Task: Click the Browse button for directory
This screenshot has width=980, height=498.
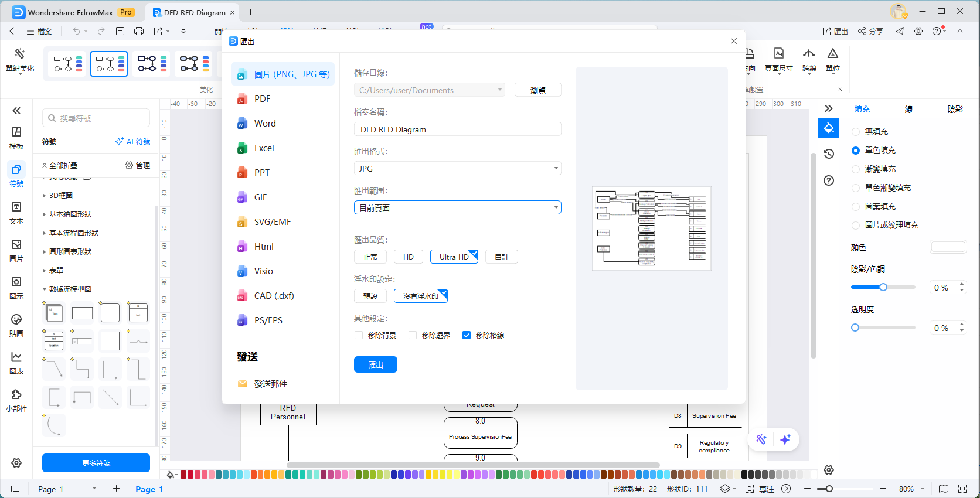Action: click(x=538, y=90)
